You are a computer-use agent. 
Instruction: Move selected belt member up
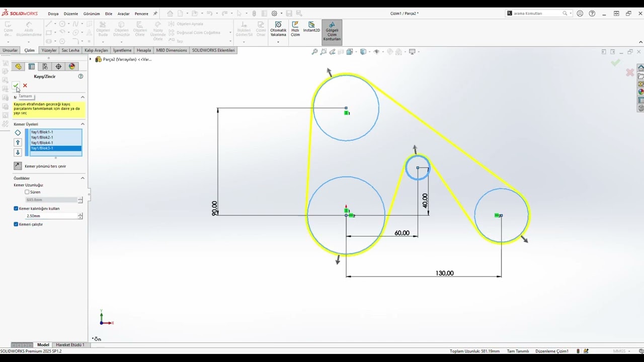(x=18, y=143)
